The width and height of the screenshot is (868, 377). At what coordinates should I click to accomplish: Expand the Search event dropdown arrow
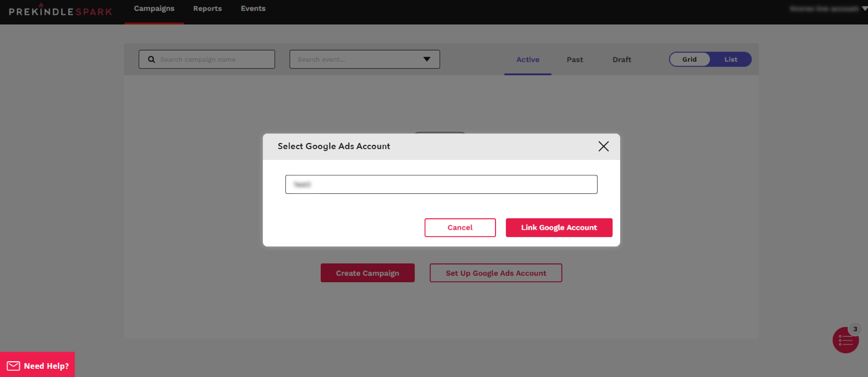(426, 59)
